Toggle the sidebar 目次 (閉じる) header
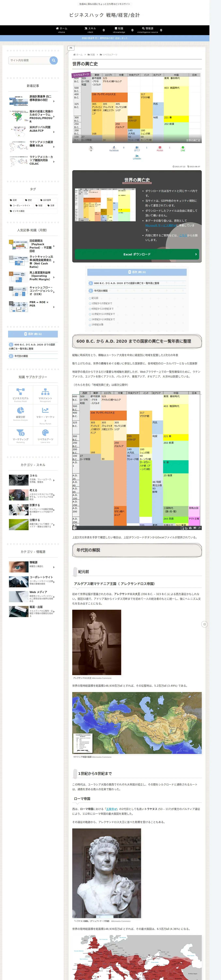 tap(33, 334)
